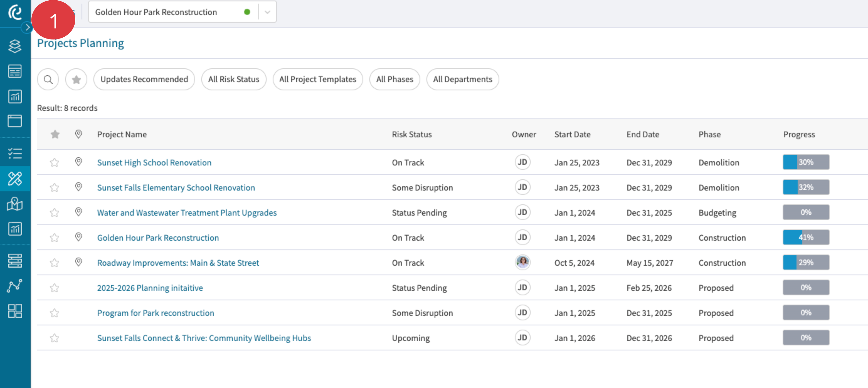Viewport: 868px width, 388px height.
Task: Toggle the favorites star filter
Action: coord(76,79)
